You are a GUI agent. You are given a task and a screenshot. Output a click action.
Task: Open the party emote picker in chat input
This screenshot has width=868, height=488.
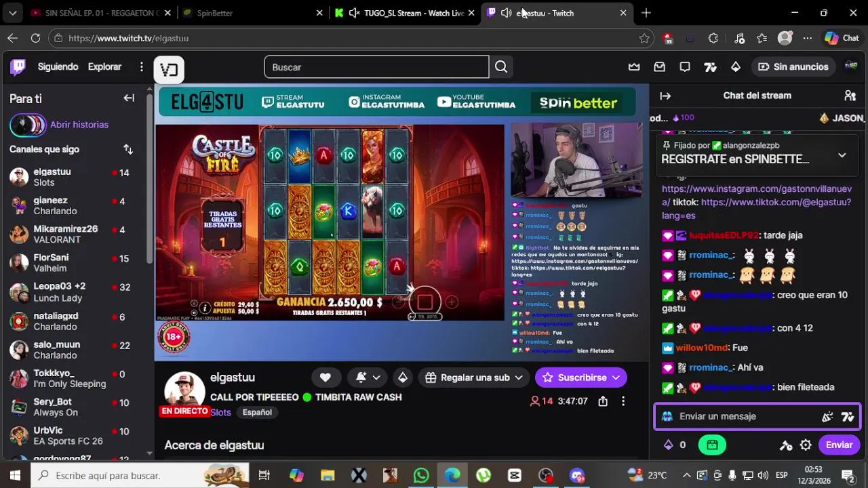[x=827, y=416]
